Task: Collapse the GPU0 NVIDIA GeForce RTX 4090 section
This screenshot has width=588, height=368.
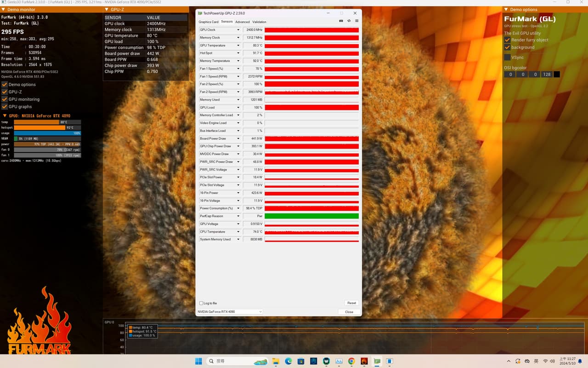Action: (5, 116)
